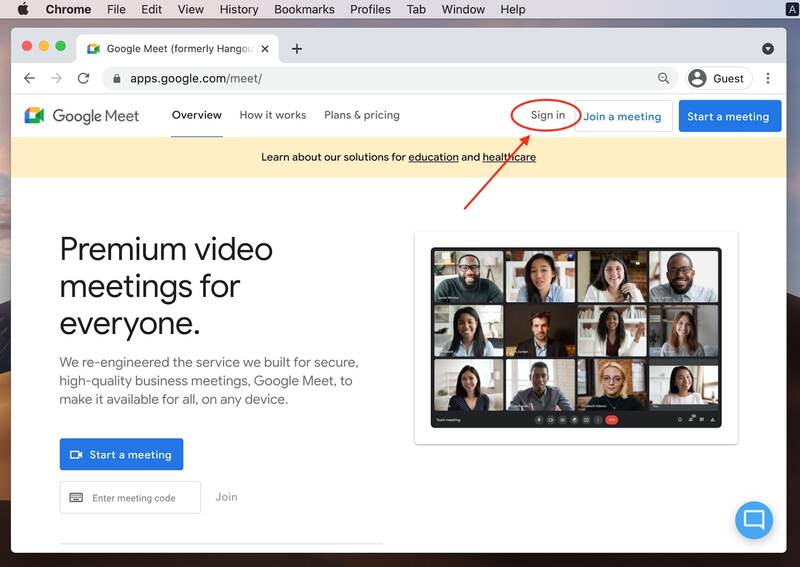Click the Join button beside code field
Viewport: 800px width, 567px height.
pyautogui.click(x=227, y=497)
